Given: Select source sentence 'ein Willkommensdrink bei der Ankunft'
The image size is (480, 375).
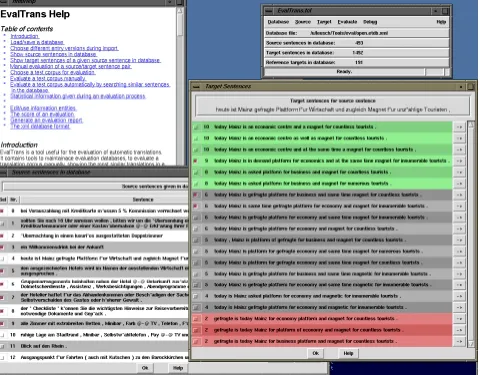Looking at the screenshot, I should [62, 247].
